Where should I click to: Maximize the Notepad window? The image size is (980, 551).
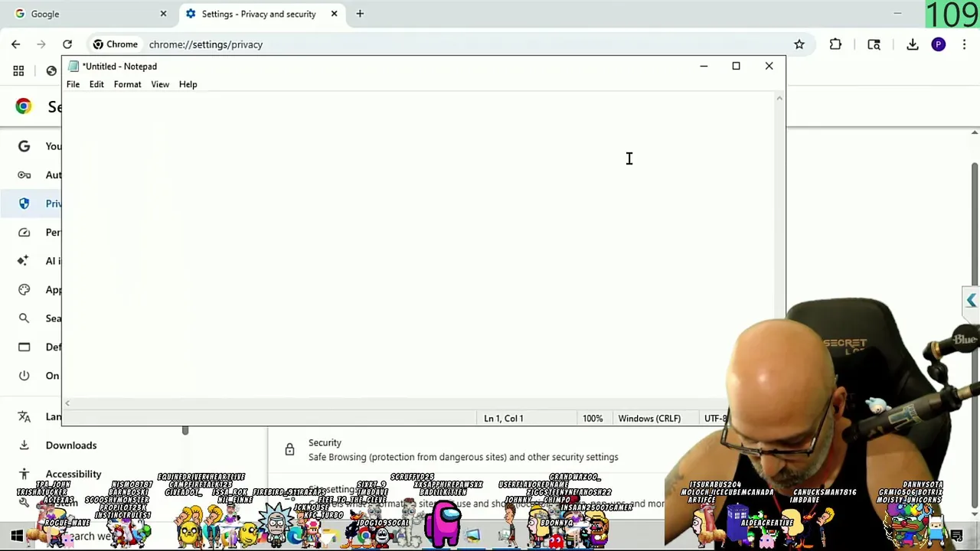tap(736, 66)
